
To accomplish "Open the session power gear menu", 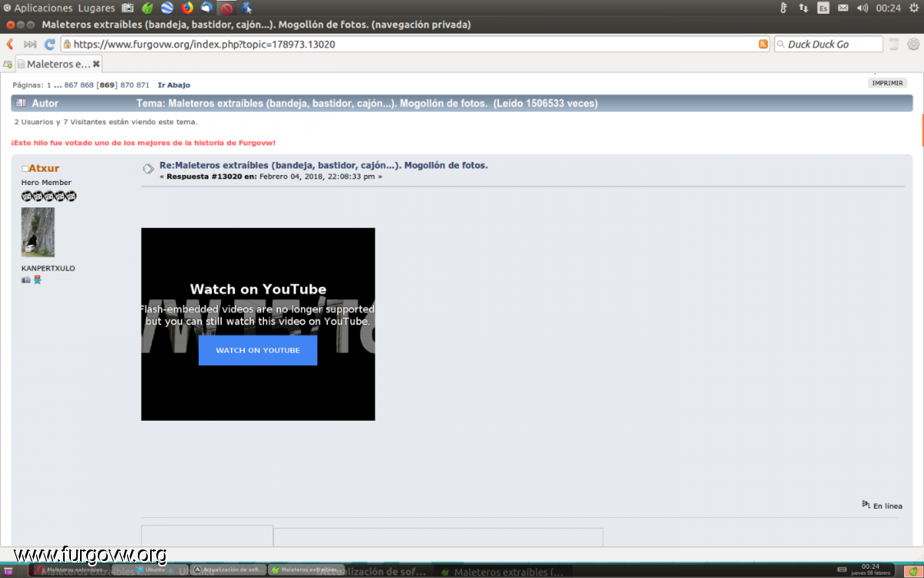I will (912, 8).
